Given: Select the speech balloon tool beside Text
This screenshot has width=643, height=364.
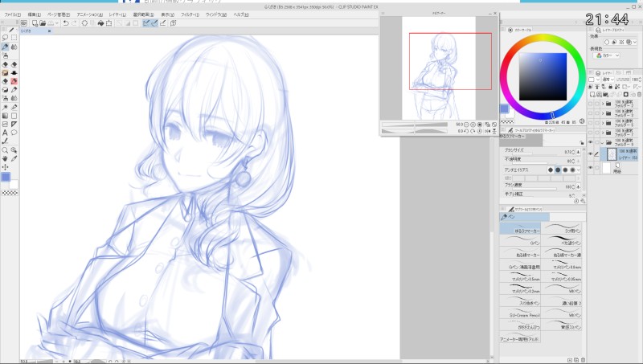Looking at the screenshot, I should click(14, 133).
